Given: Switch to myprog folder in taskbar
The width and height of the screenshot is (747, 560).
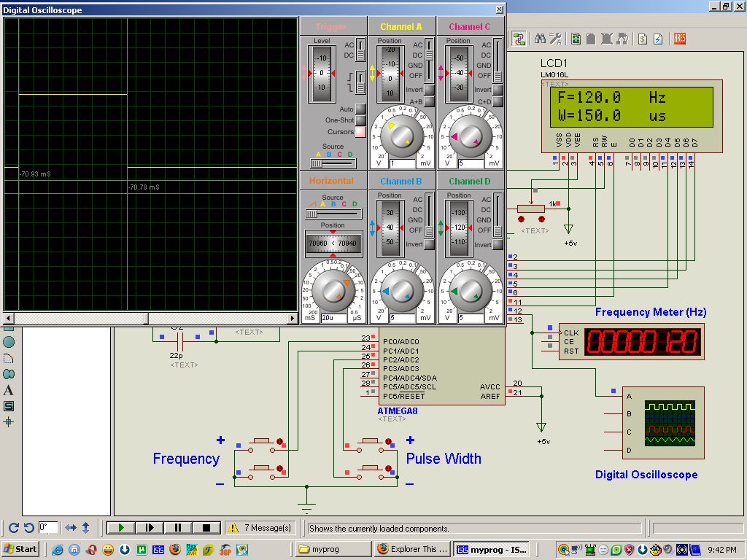Looking at the screenshot, I should [x=333, y=549].
